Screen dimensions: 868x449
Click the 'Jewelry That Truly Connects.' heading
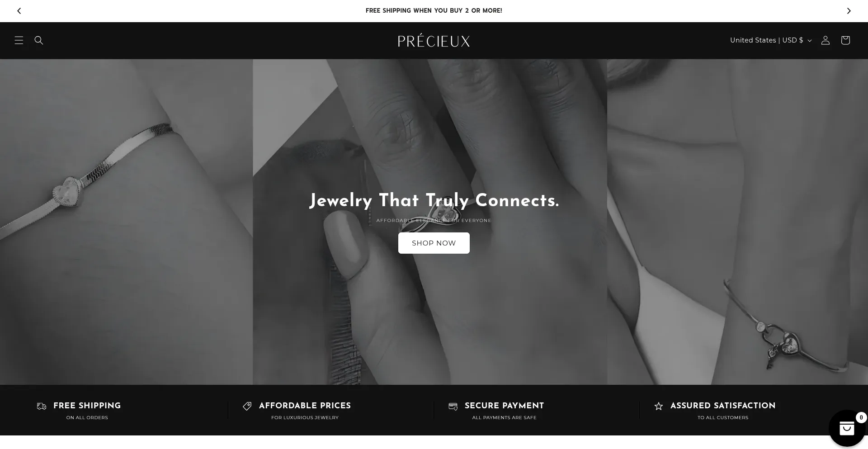point(434,201)
